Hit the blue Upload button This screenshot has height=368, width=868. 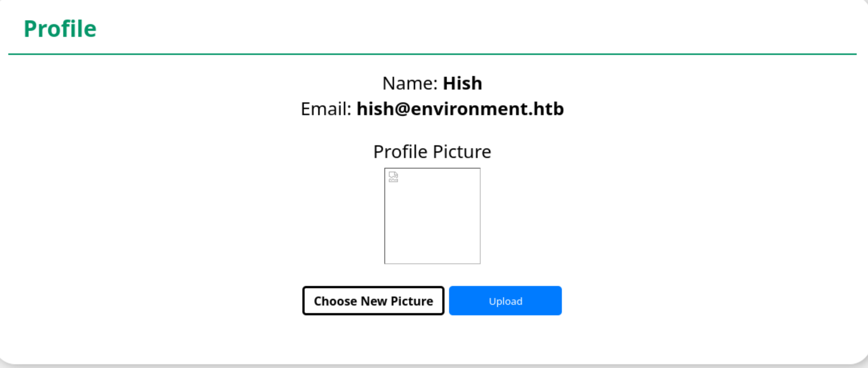(x=505, y=301)
